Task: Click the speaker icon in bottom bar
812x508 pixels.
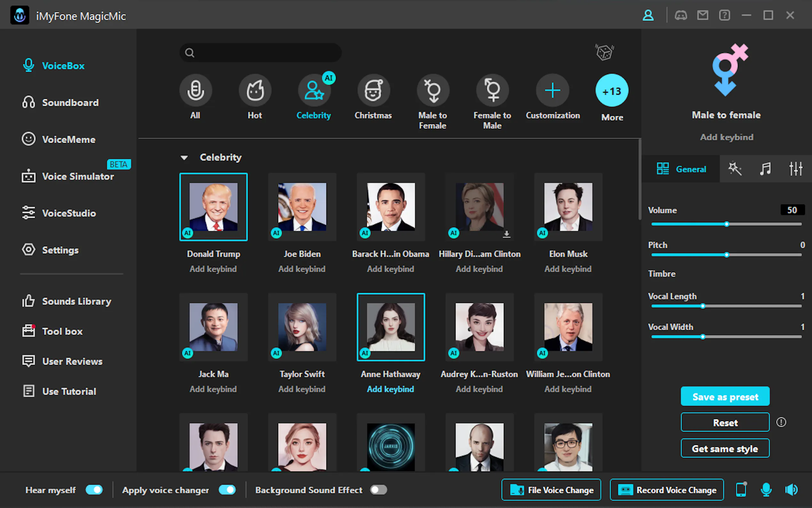Action: click(791, 490)
